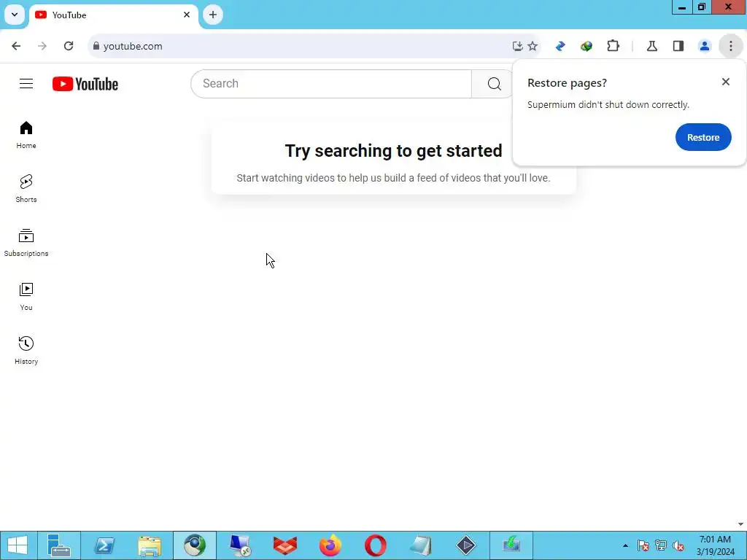This screenshot has width=747, height=560.
Task: Click the scrollbar down arrow
Action: point(741,524)
